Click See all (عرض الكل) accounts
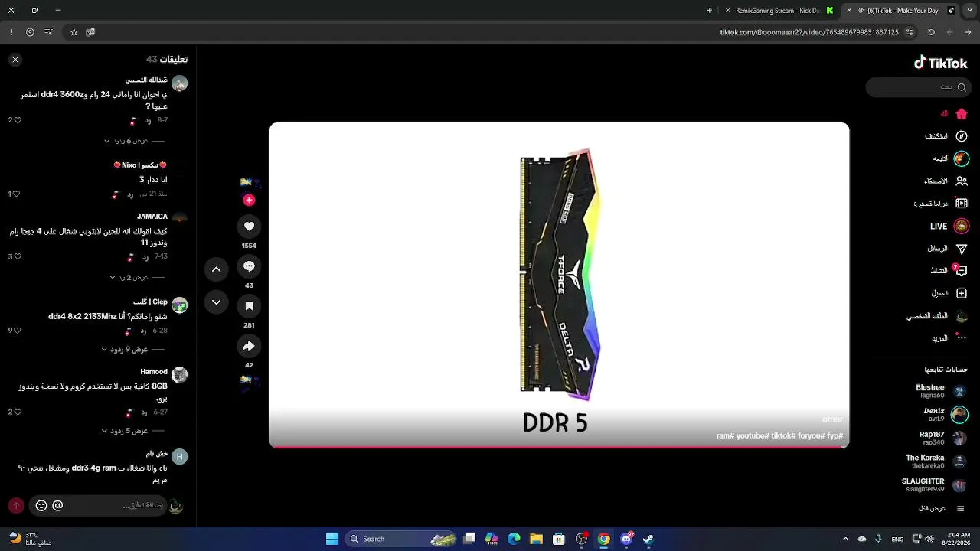Viewport: 980px width, 551px height. click(941, 509)
